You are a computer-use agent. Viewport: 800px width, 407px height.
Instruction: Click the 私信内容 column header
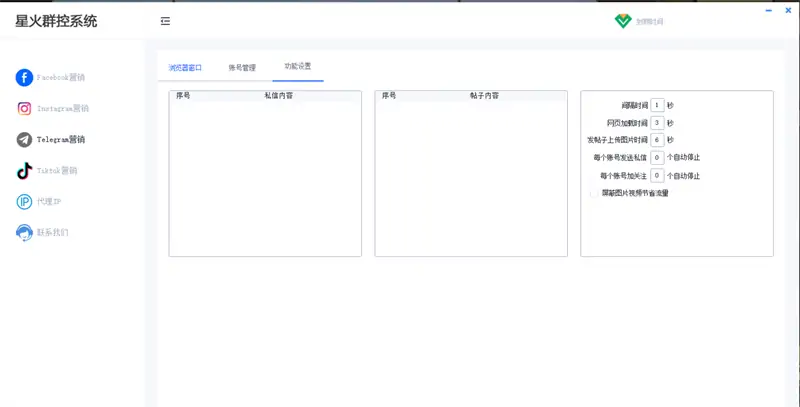279,95
